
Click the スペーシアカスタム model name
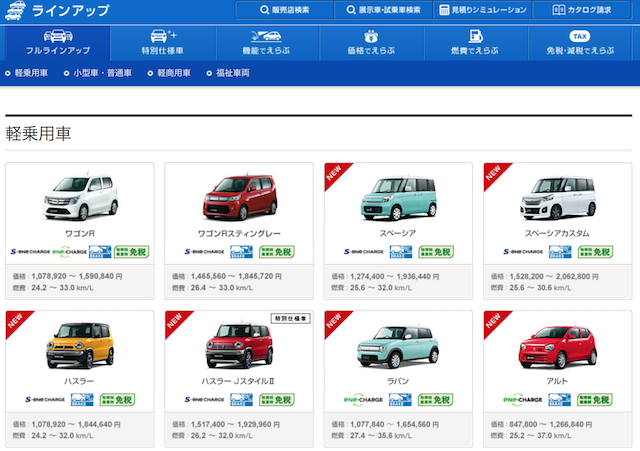tap(557, 233)
